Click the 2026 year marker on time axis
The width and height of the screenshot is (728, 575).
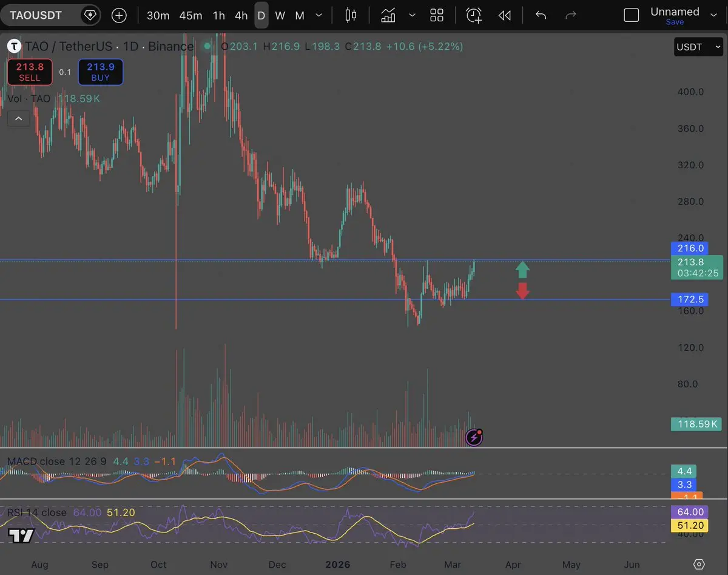point(338,565)
